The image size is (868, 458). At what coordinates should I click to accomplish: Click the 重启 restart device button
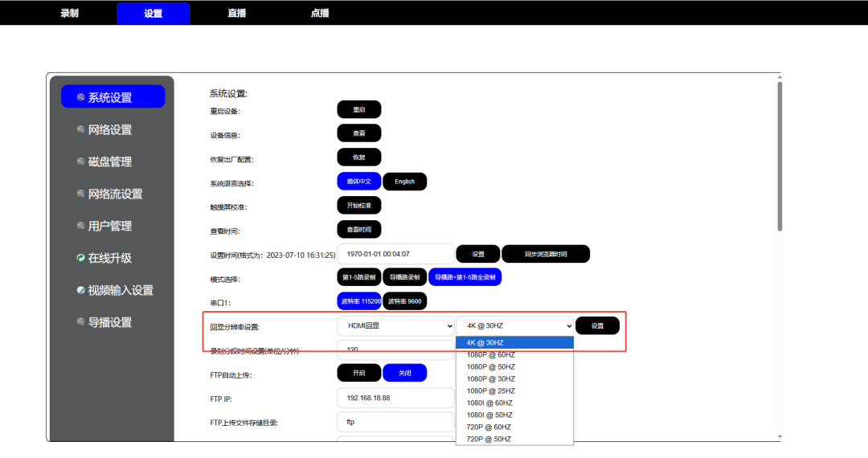359,109
